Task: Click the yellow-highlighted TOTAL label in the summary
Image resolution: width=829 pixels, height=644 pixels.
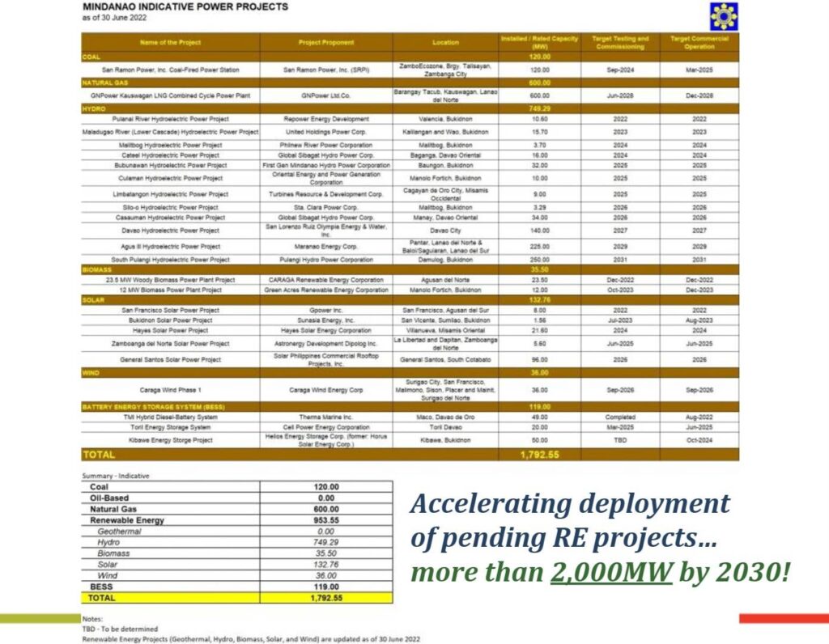Action: [x=101, y=598]
